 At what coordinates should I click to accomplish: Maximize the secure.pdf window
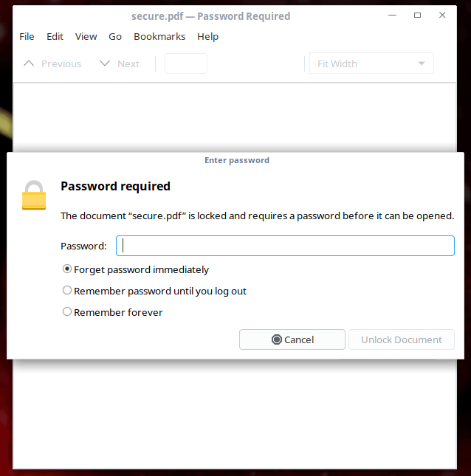(418, 15)
